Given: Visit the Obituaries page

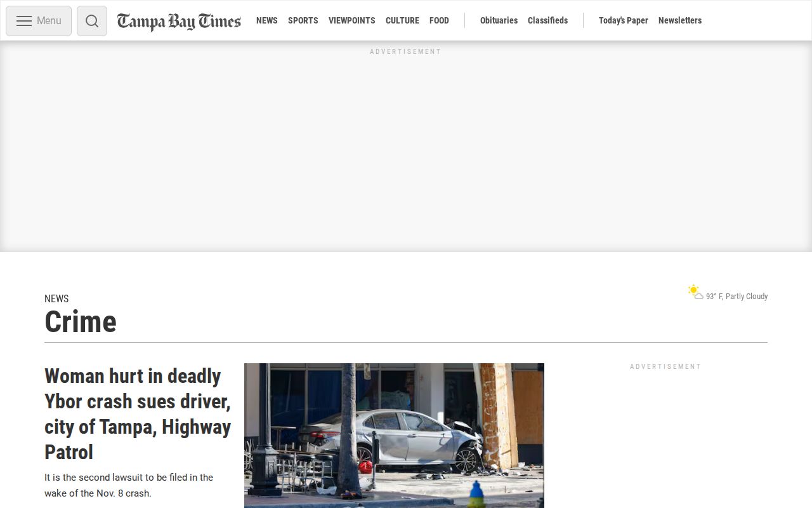Looking at the screenshot, I should (x=499, y=20).
